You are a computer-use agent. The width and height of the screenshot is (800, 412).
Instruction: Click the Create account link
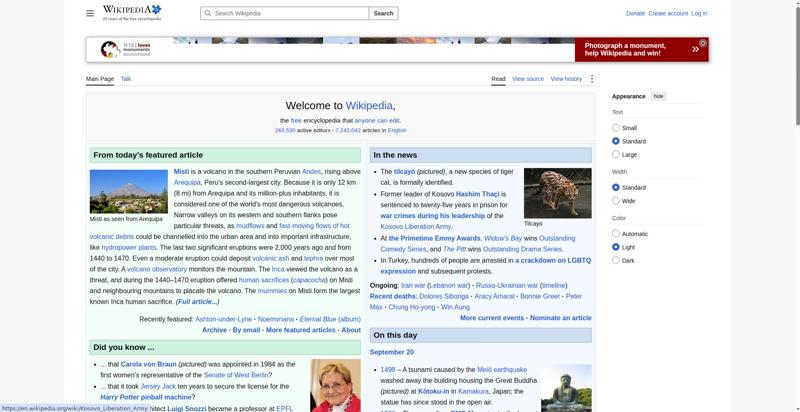click(x=668, y=14)
